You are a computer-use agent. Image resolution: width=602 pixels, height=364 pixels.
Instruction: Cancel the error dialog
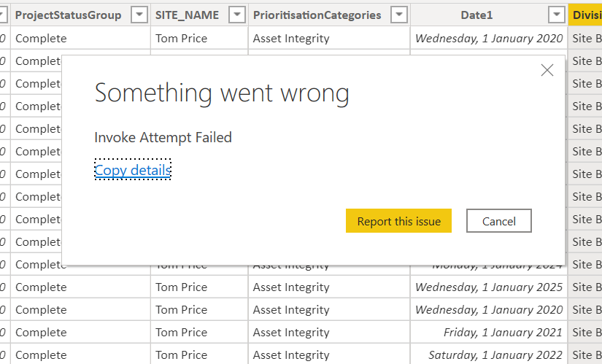pyautogui.click(x=498, y=221)
